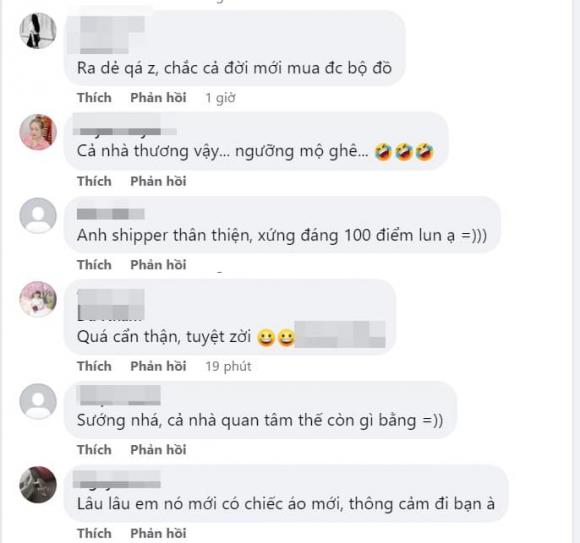580x543 pixels.
Task: Click the default grey avatar beside the shipper comment
Action: point(38,216)
